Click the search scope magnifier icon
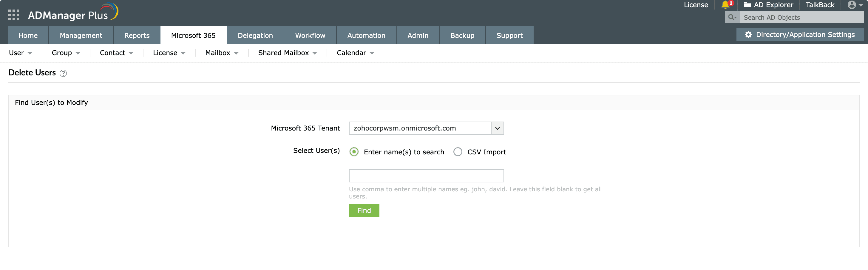Screen dimensions: 868x270 tap(732, 17)
